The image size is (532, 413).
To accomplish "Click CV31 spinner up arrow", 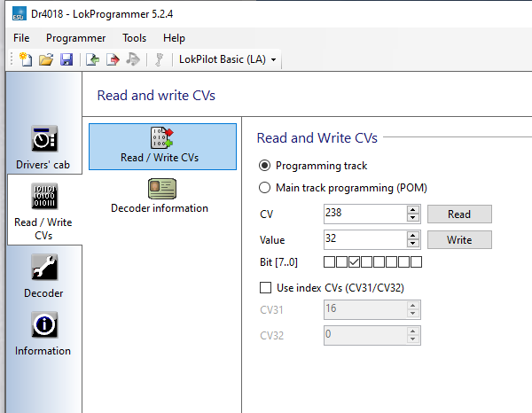I will [x=413, y=305].
